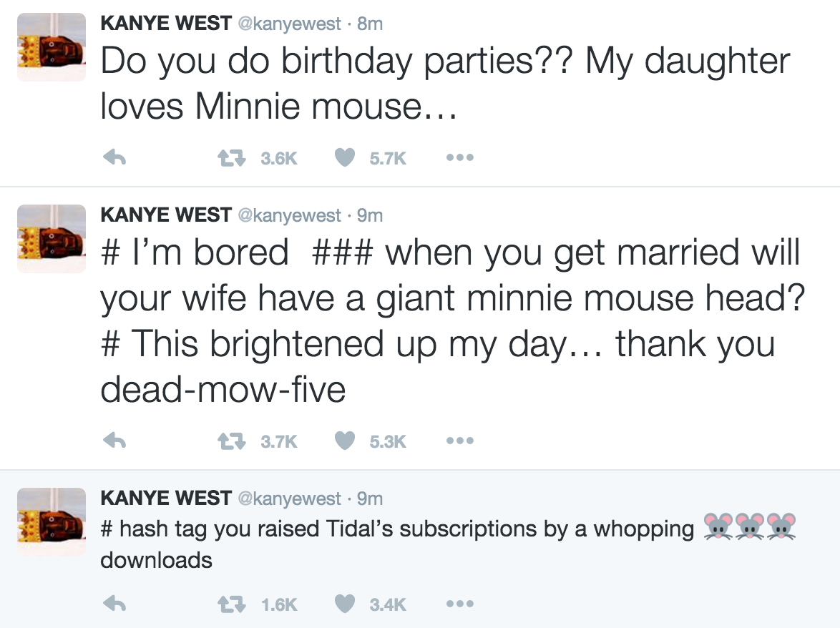This screenshot has height=628, width=840.
Task: Open the 8m timestamp on the first tweet
Action: point(369,24)
